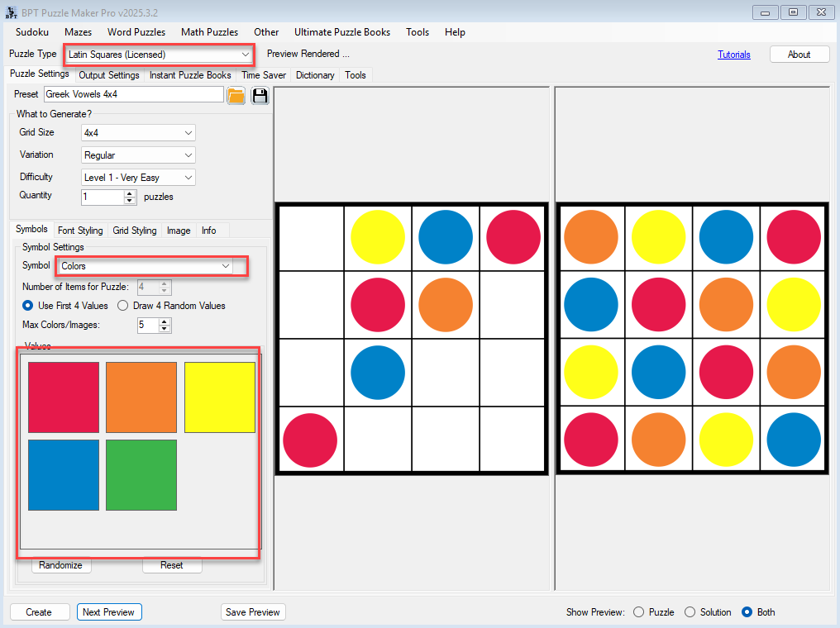Select the 'Use First 4 Values' option
Image resolution: width=840 pixels, height=628 pixels.
[29, 306]
